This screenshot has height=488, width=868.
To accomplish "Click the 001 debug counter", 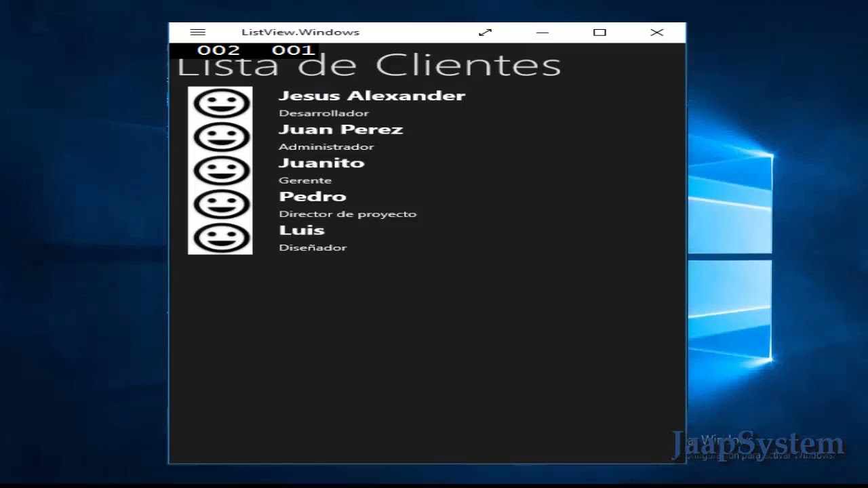I will click(293, 50).
